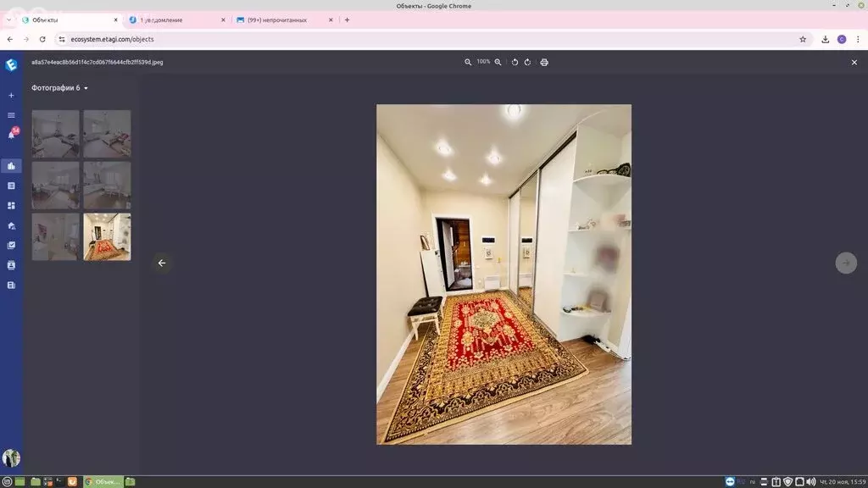Switch to the уведомление browser tab
Image resolution: width=868 pixels, height=488 pixels.
point(174,19)
